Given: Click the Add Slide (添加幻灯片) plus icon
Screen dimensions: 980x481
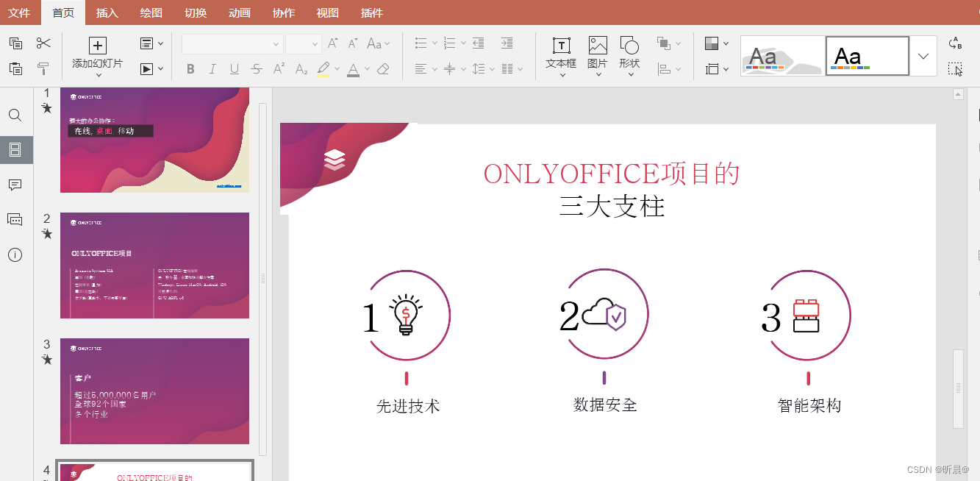Looking at the screenshot, I should [98, 46].
